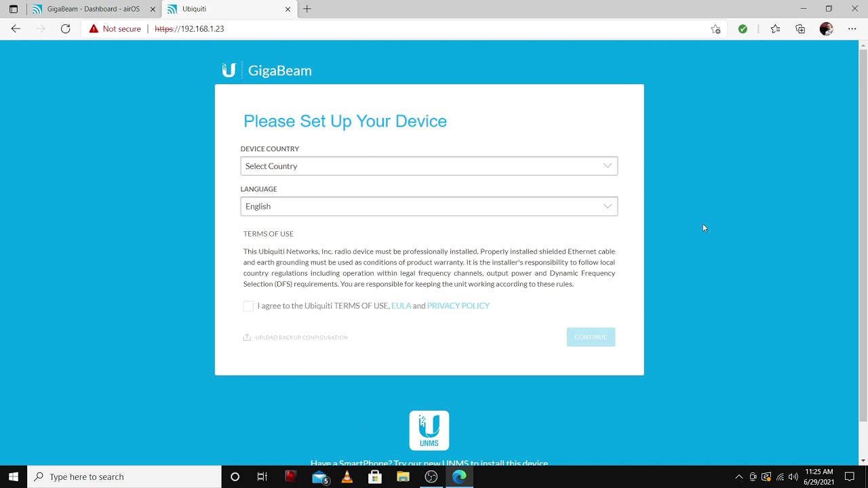This screenshot has width=868, height=488.
Task: Tick the Terms of Use agreement checkbox
Action: [248, 306]
